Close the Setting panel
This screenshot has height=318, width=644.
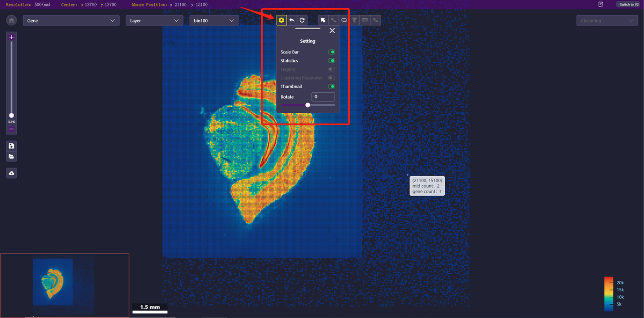tap(332, 31)
